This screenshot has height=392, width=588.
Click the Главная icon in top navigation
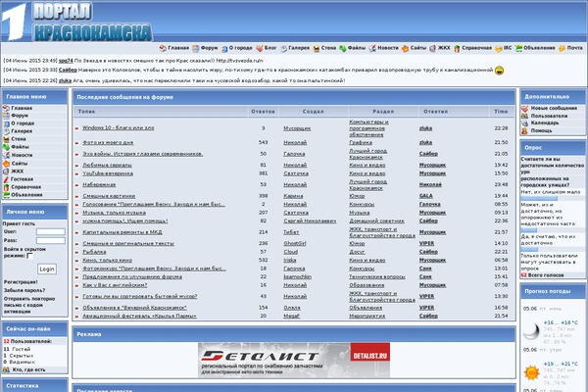(163, 48)
